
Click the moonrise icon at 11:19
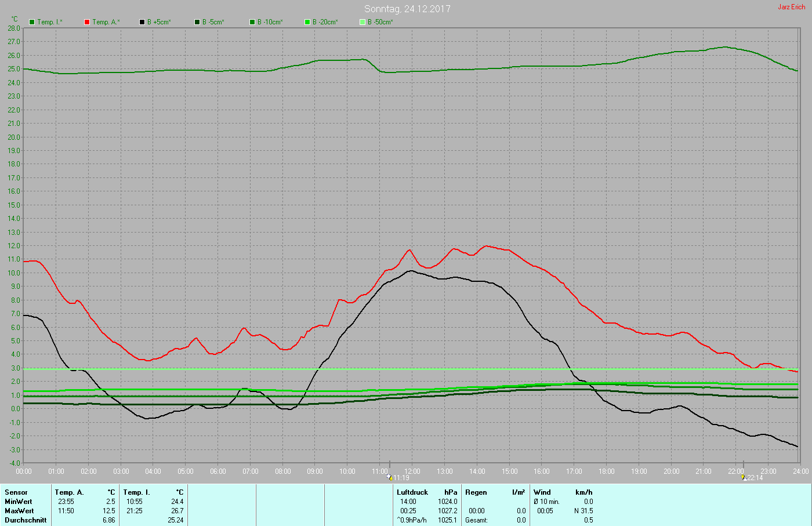pos(389,477)
